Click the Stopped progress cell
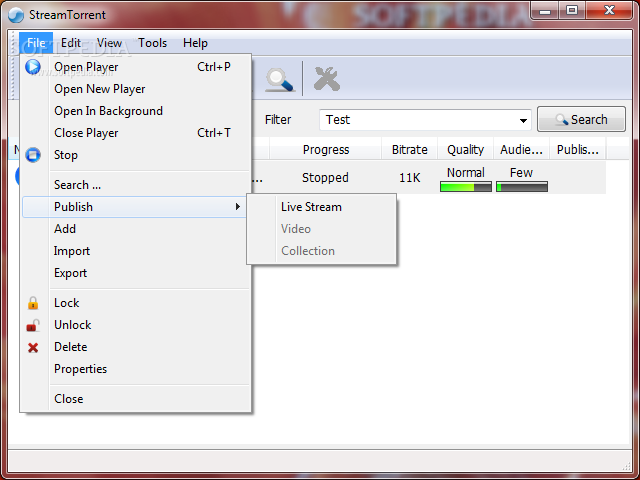The image size is (640, 480). [x=325, y=178]
